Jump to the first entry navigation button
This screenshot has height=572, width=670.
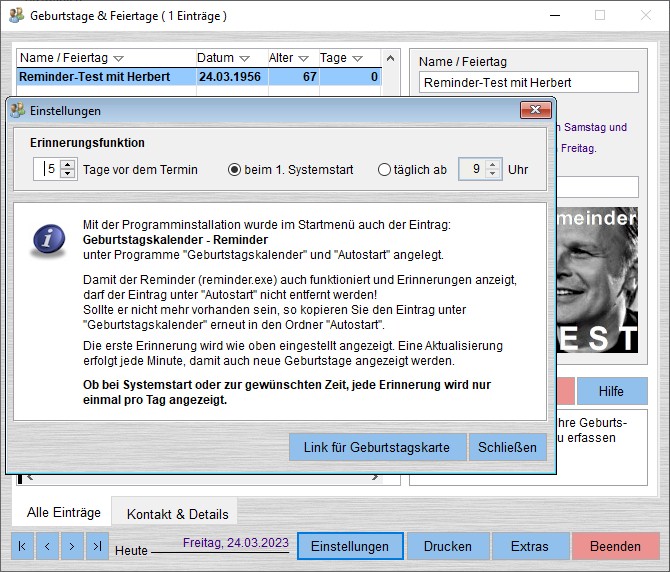coord(22,546)
